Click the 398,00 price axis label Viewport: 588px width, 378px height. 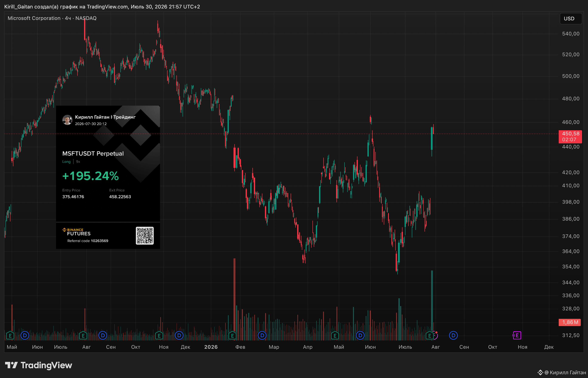pos(571,202)
